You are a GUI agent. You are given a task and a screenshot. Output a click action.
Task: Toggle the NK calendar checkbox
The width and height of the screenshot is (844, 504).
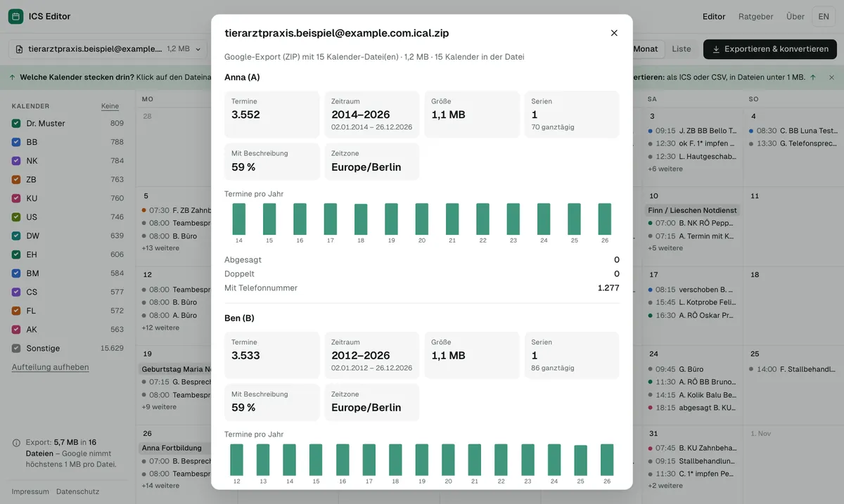pos(16,161)
